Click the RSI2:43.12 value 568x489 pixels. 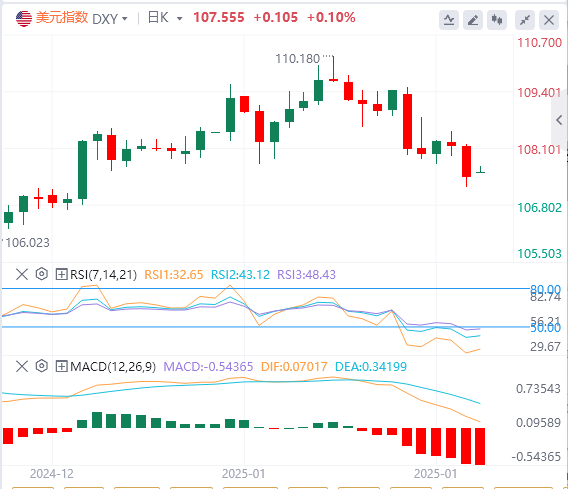[240, 275]
